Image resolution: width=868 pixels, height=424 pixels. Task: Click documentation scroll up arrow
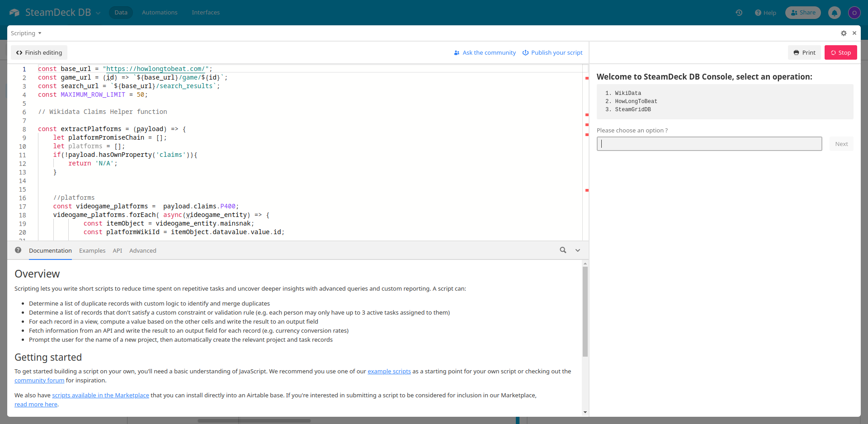click(585, 263)
